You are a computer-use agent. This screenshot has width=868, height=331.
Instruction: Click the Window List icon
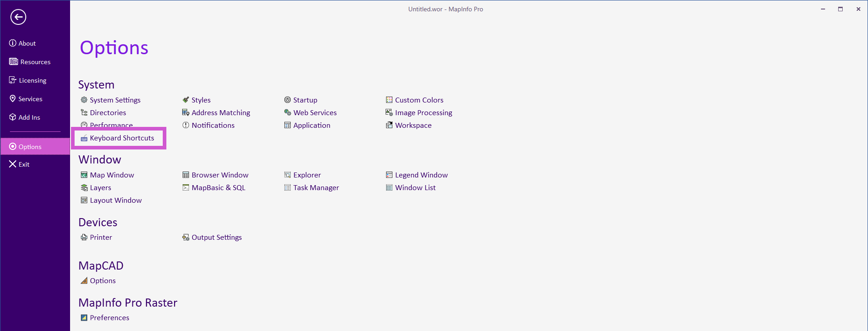point(389,187)
